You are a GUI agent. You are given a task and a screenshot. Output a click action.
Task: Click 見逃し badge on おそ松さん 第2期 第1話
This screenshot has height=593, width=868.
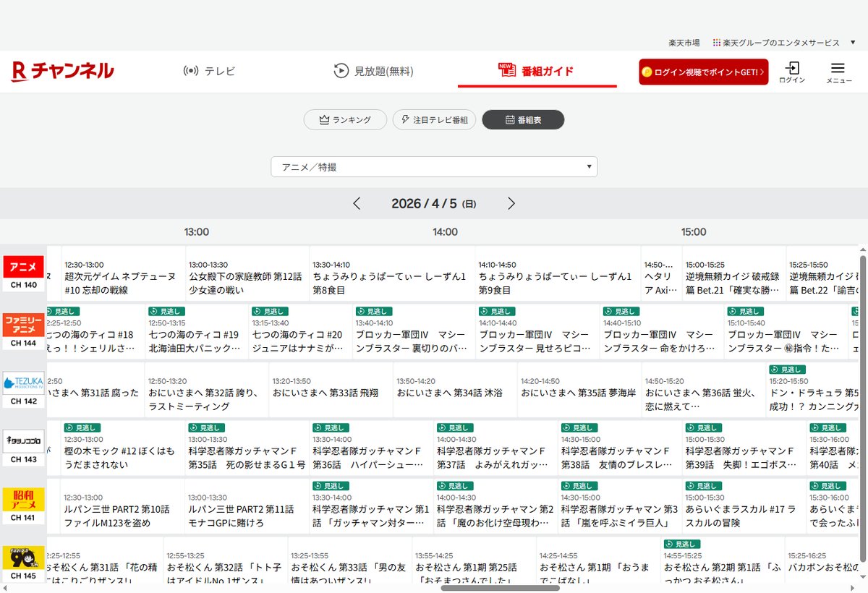tap(682, 543)
